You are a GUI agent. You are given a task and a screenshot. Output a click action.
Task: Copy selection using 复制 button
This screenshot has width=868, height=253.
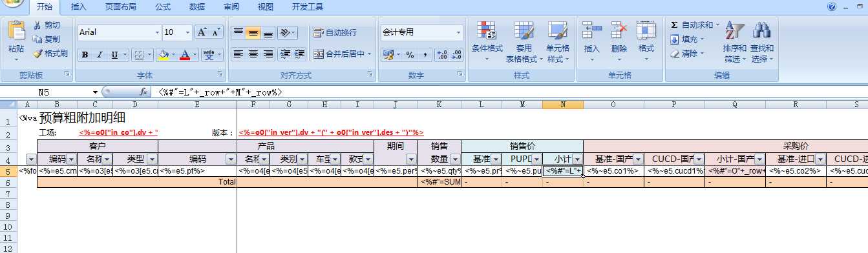pos(47,39)
